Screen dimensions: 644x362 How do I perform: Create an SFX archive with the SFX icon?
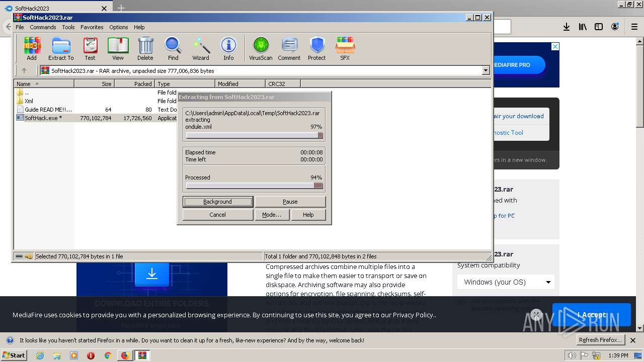345,49
